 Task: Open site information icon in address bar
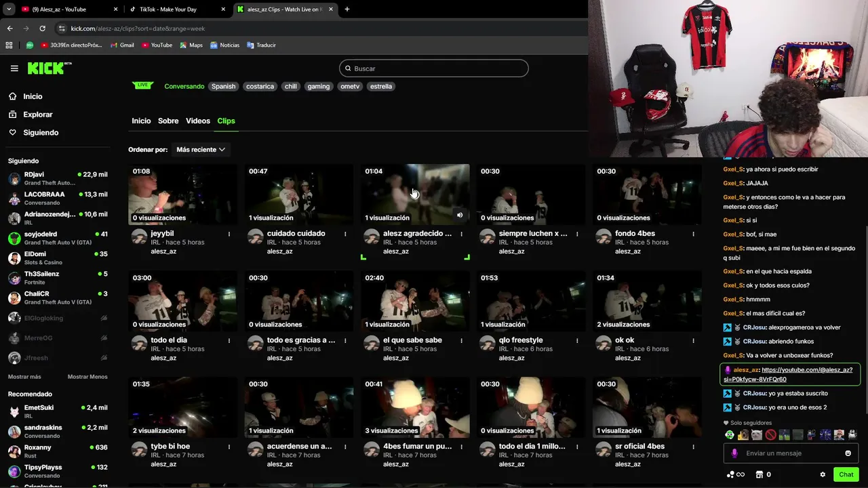62,28
